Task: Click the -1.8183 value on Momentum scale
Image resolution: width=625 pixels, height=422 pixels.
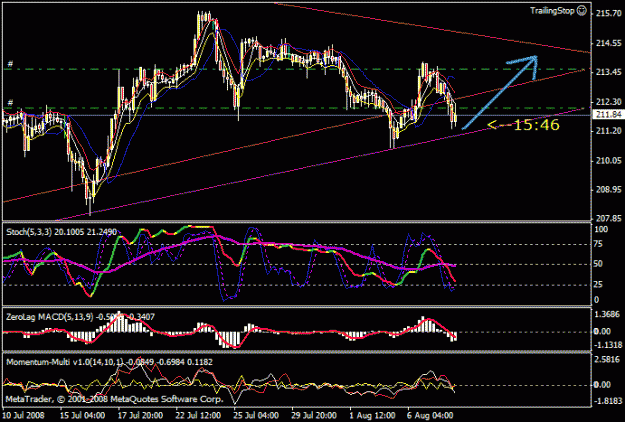Action: [x=607, y=401]
